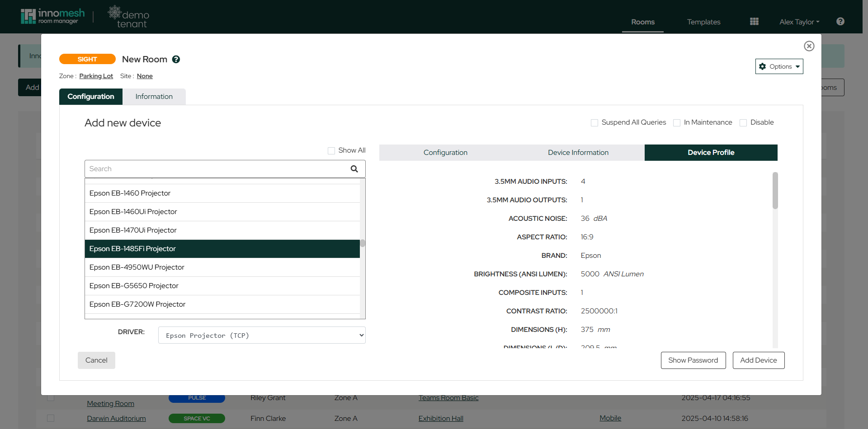Click the Cancel button
The width and height of the screenshot is (868, 429).
click(96, 360)
